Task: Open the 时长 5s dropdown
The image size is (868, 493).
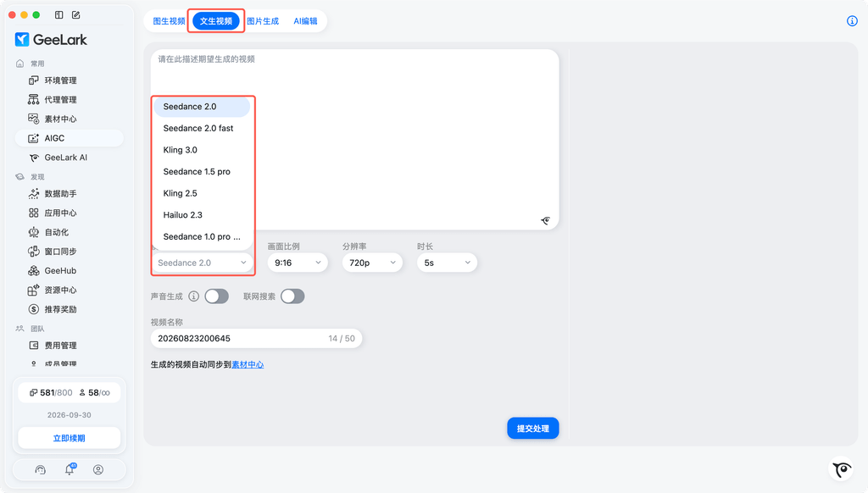Action: click(447, 263)
